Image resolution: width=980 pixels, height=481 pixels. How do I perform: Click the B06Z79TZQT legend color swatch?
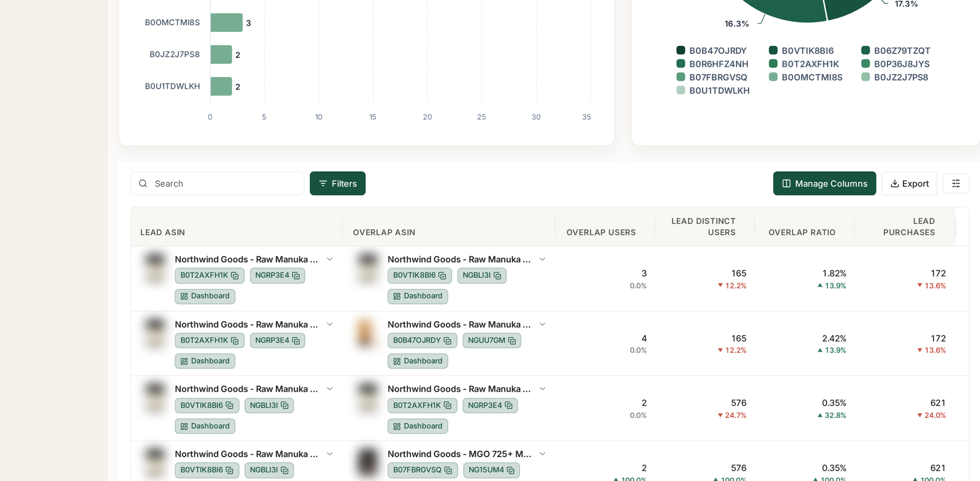(865, 51)
